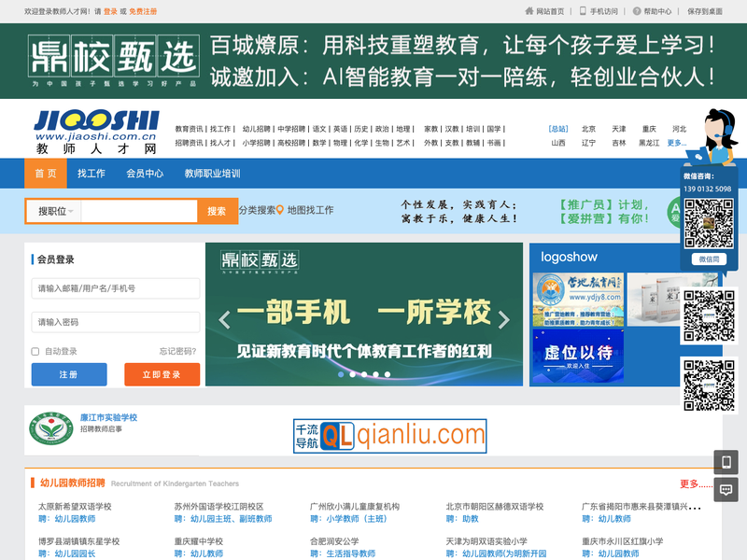Click the home icon beside 网站首页
This screenshot has height=560, width=747.
tap(529, 11)
